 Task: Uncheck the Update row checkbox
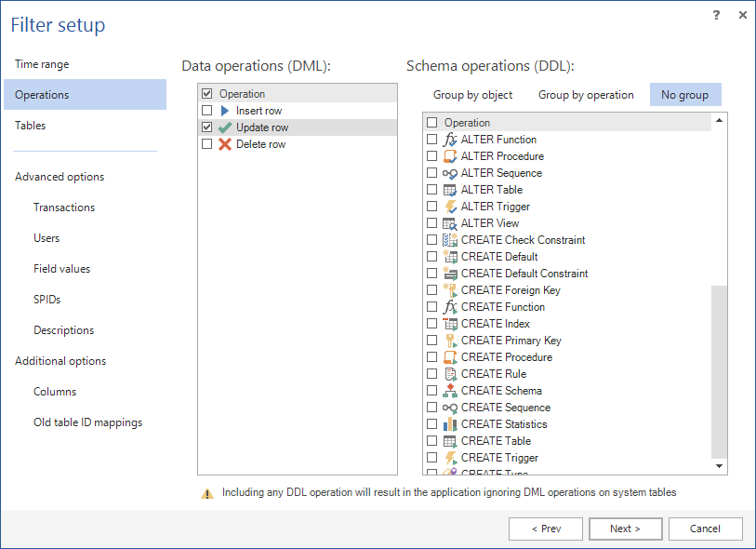pos(206,127)
